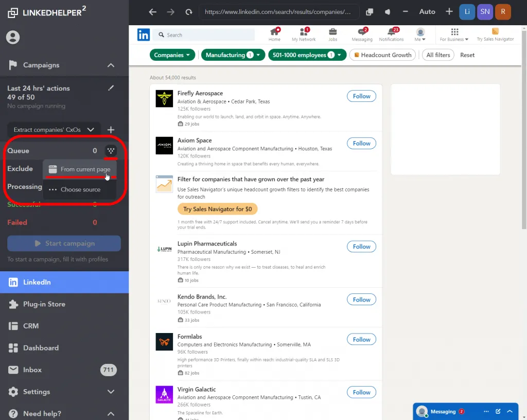Mute sound with the speaker icon
This screenshot has height=420, width=527.
388,12
